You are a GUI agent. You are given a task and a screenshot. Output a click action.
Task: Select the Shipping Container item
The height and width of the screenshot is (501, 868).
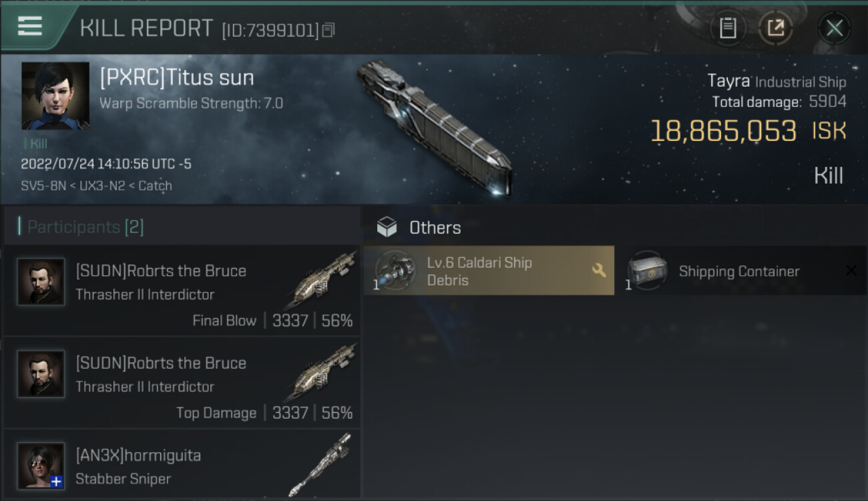pos(741,271)
